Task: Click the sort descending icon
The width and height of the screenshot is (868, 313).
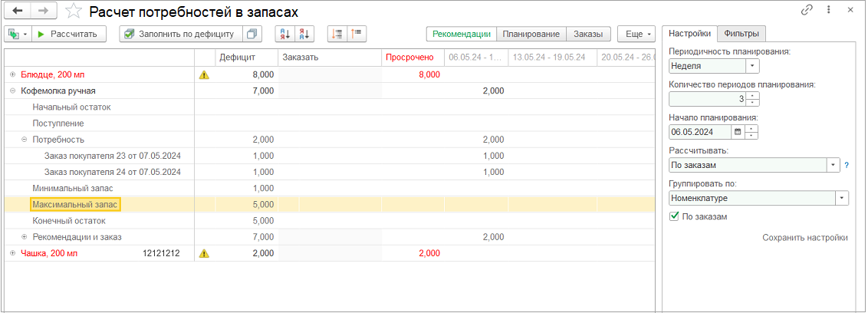Action: (x=304, y=34)
